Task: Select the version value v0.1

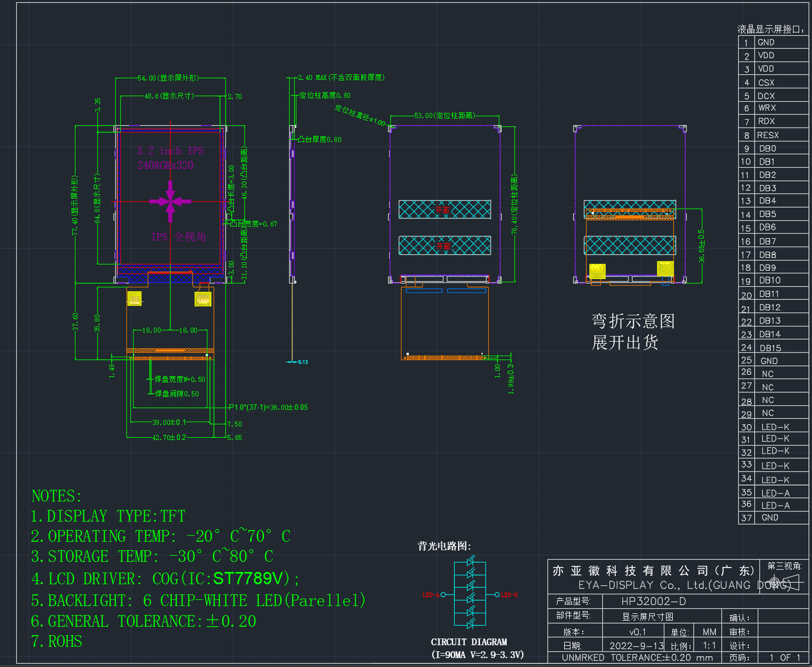Action: click(638, 632)
